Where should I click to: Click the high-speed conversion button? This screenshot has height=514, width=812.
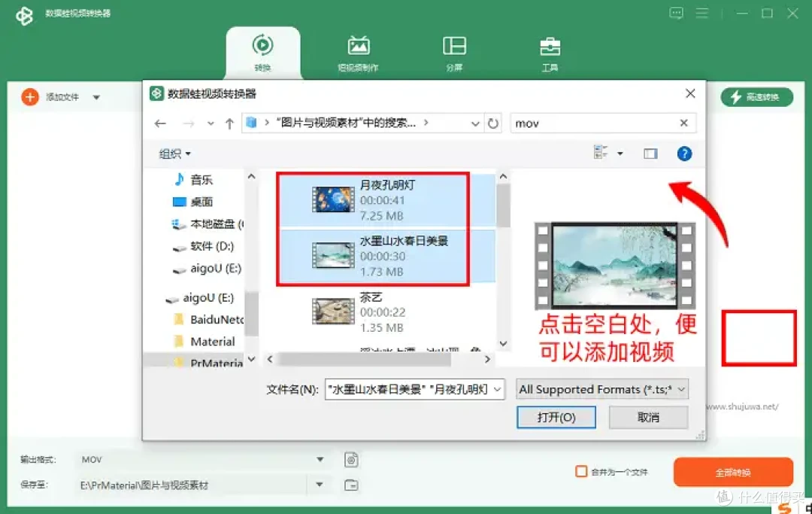coord(756,97)
